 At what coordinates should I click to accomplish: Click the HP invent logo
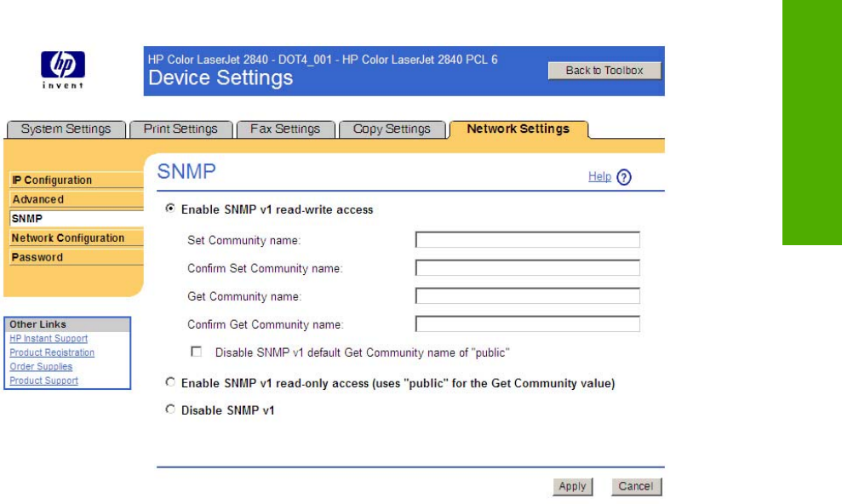(x=63, y=70)
